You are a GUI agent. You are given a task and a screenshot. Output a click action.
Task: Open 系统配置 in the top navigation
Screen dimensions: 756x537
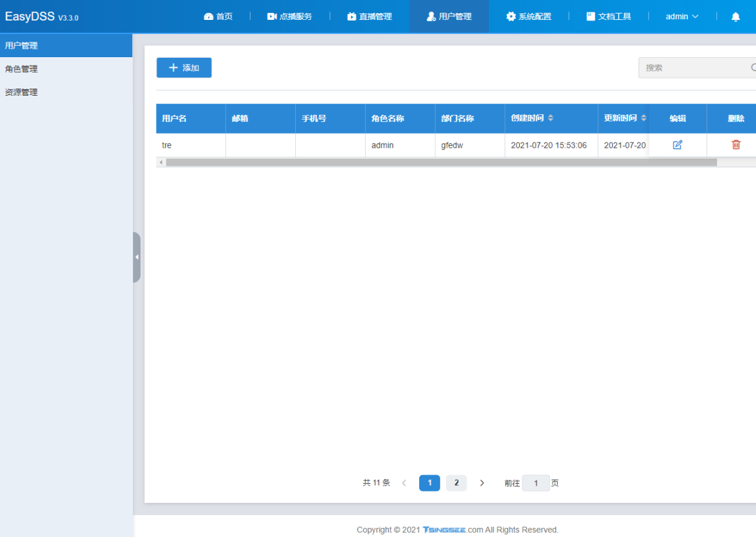pyautogui.click(x=528, y=17)
